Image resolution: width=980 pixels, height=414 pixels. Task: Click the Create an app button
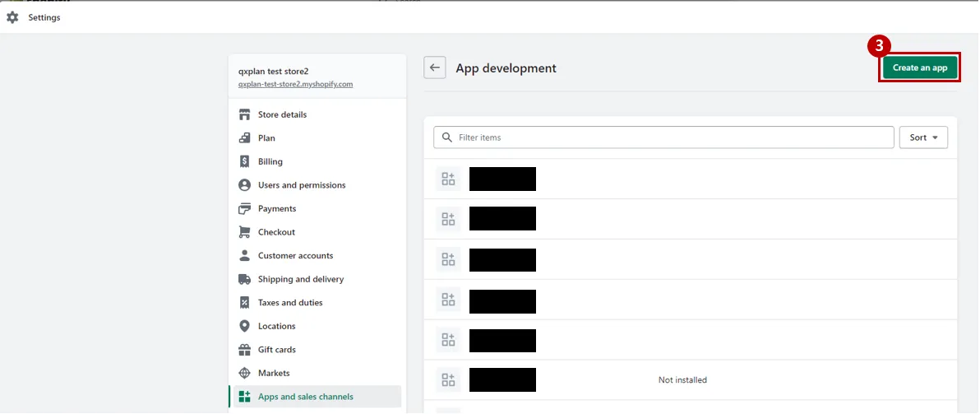[920, 67]
